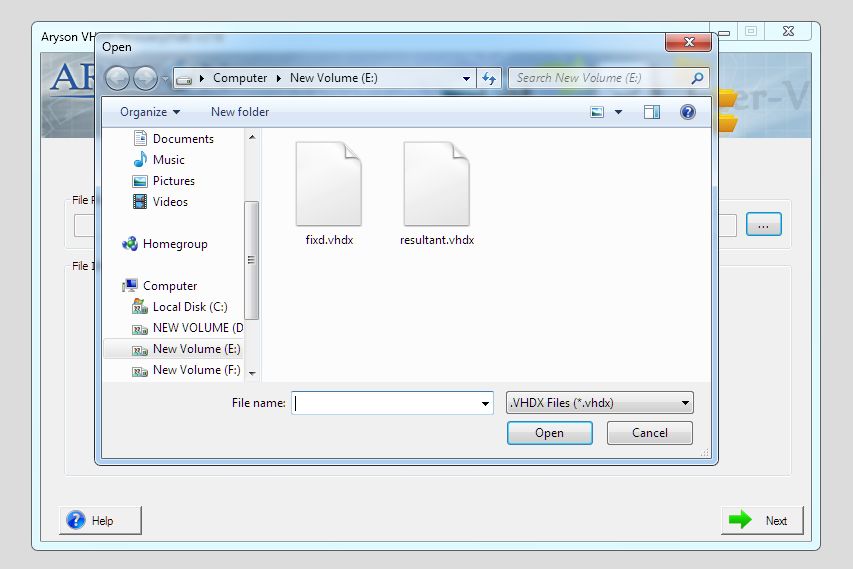Open Local Disk (C:)

pos(180,307)
